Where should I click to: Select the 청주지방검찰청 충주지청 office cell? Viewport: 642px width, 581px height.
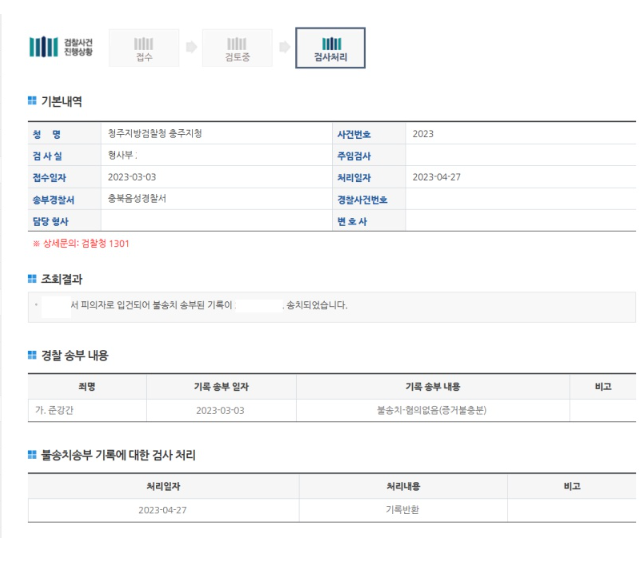(x=155, y=133)
